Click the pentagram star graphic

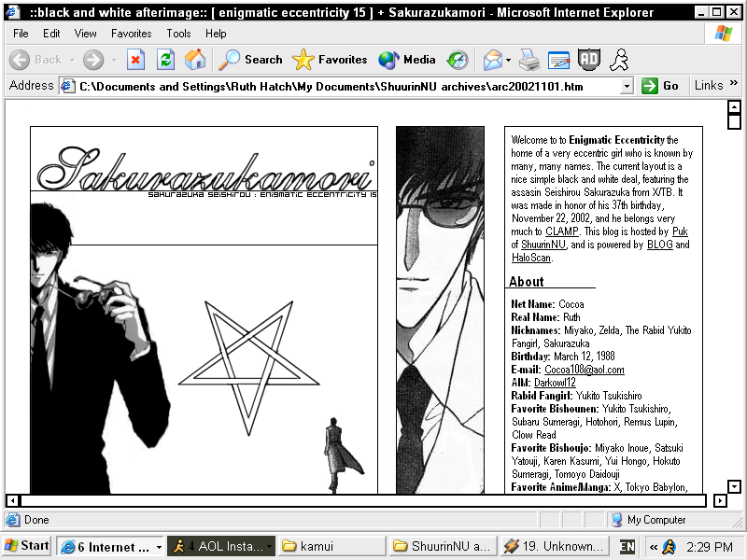248,368
